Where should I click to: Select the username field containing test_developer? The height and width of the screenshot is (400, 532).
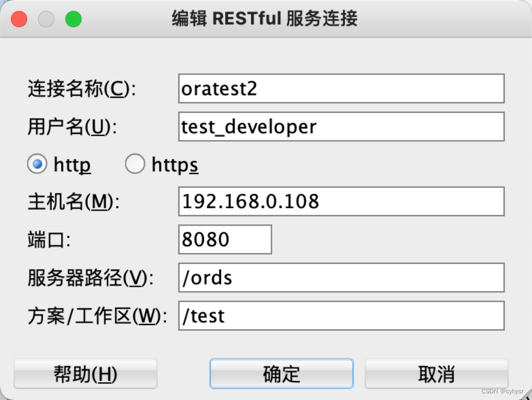point(340,126)
